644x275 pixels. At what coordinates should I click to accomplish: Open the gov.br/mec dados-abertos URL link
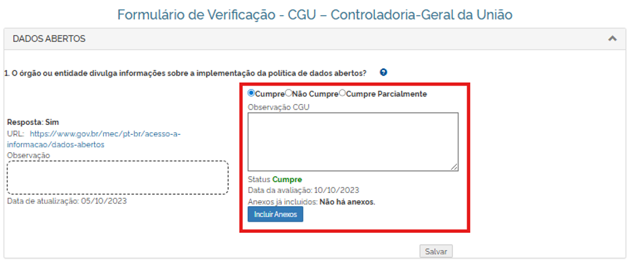click(x=105, y=139)
